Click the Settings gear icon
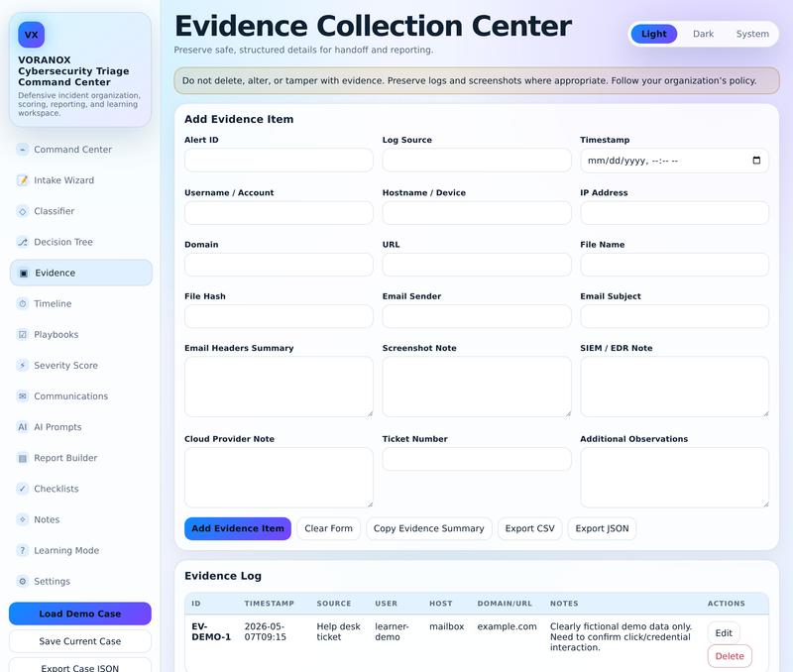Screen dimensions: 793x672 coord(22,582)
